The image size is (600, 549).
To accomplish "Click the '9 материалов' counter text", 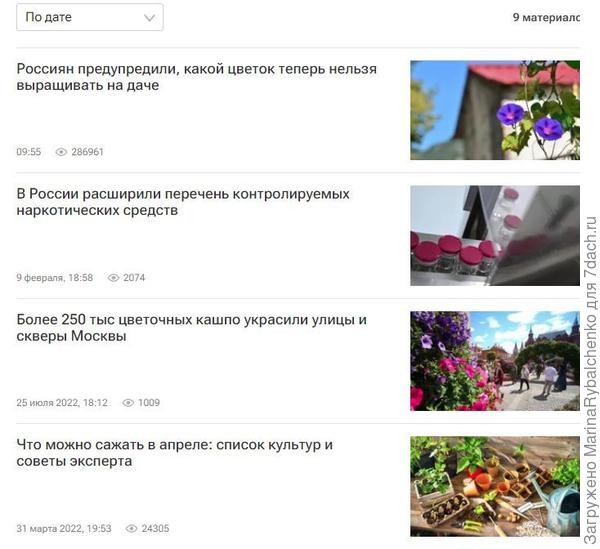I will (546, 18).
